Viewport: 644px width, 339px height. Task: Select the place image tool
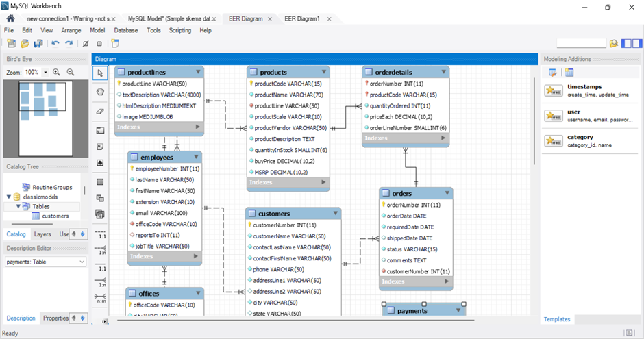pos(100,163)
